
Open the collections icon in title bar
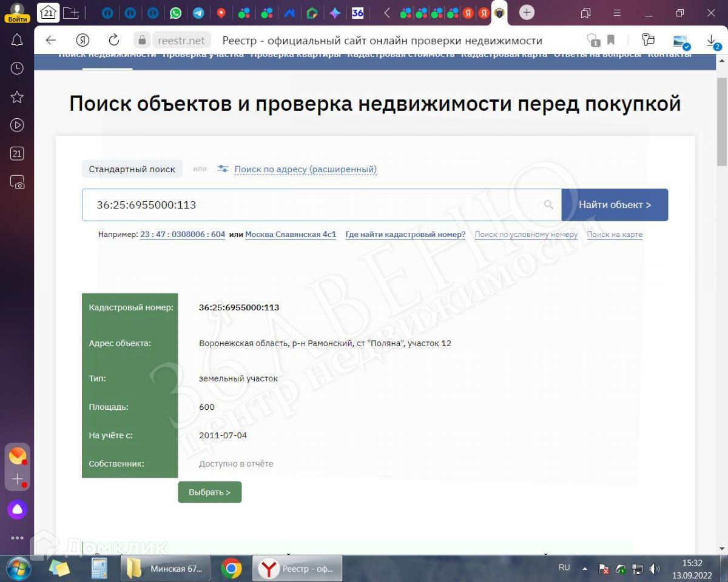(585, 13)
